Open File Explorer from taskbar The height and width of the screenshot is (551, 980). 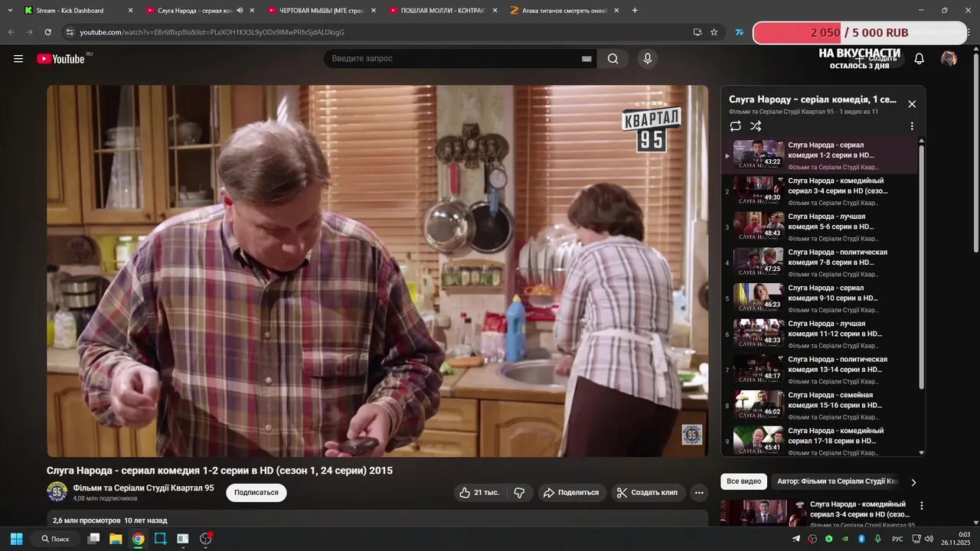[116, 539]
